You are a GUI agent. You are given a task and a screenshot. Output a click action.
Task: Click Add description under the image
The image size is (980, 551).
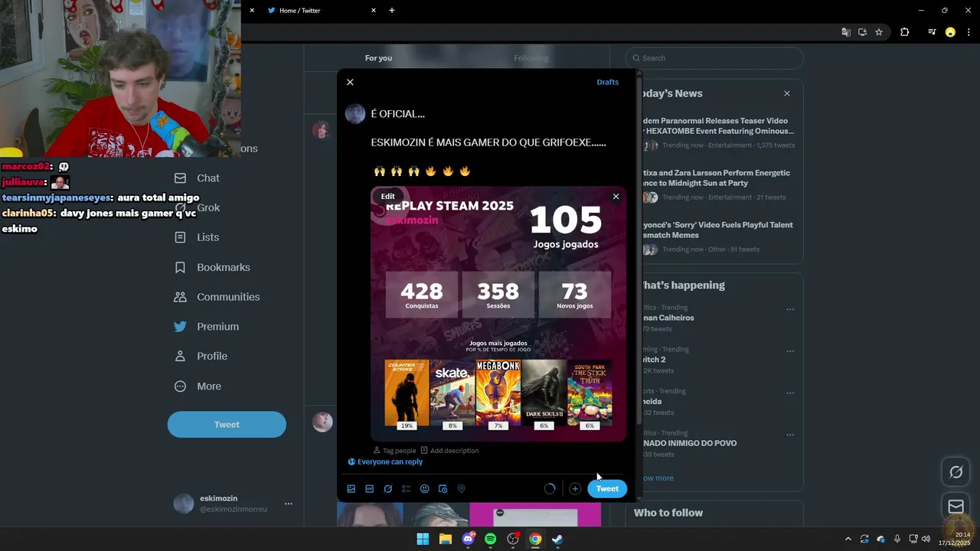[x=450, y=451]
